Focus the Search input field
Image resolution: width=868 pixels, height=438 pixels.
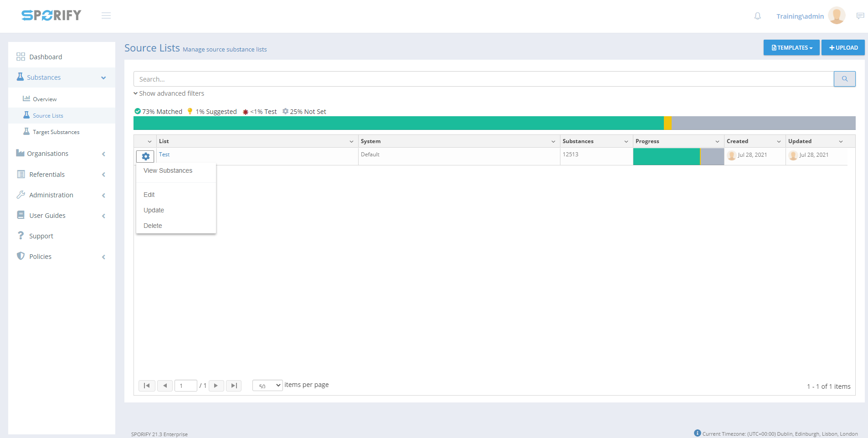(x=483, y=79)
